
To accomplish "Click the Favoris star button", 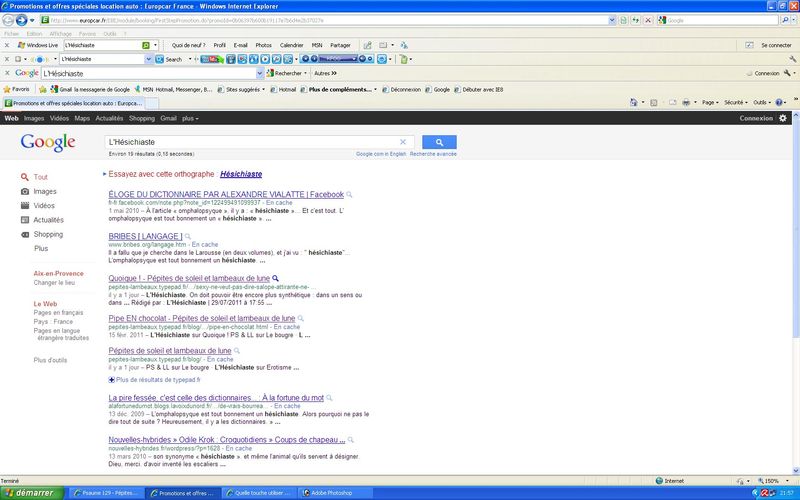I will click(x=16, y=89).
